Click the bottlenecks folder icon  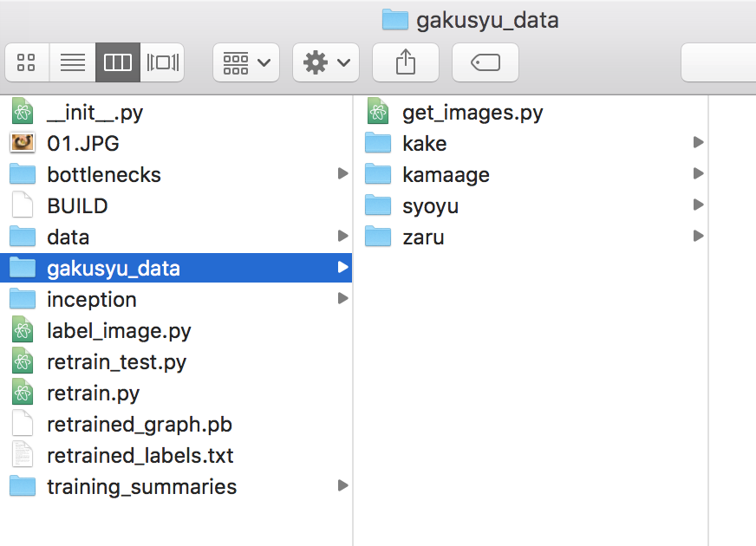coord(23,174)
